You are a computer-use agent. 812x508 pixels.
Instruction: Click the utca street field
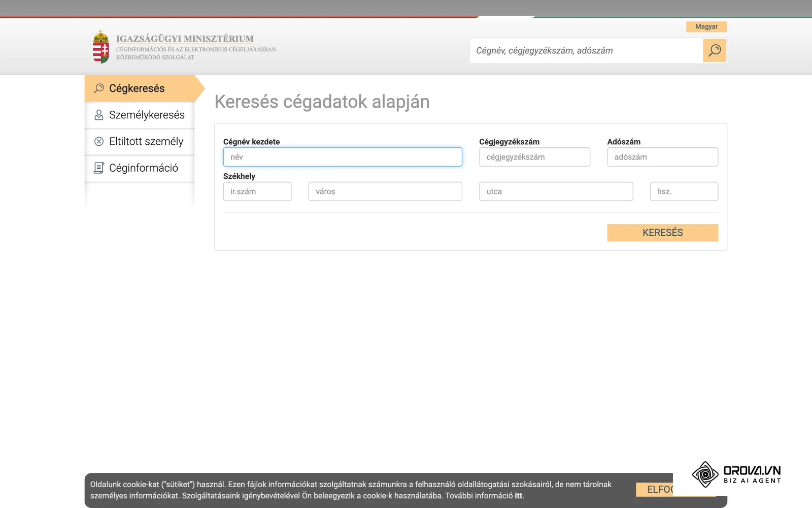click(556, 192)
